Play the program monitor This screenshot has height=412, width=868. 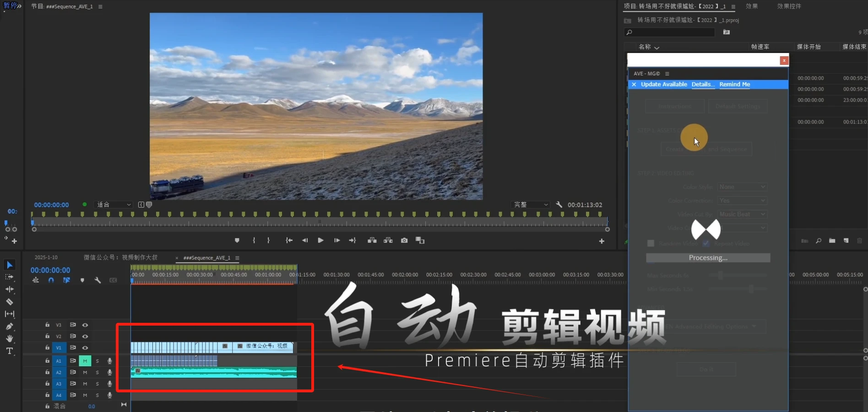pos(320,241)
